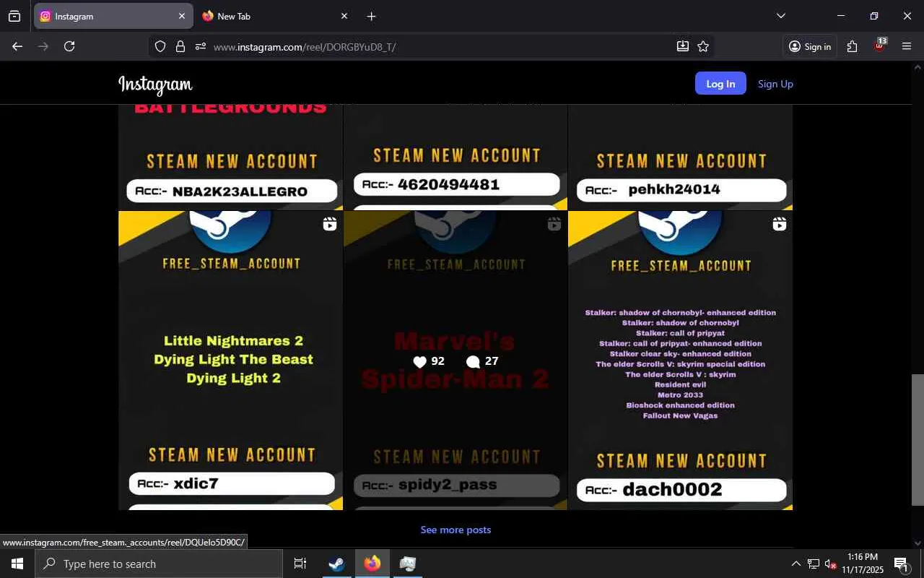Open Steam from the taskbar
The image size is (924, 578).
pyautogui.click(x=336, y=564)
